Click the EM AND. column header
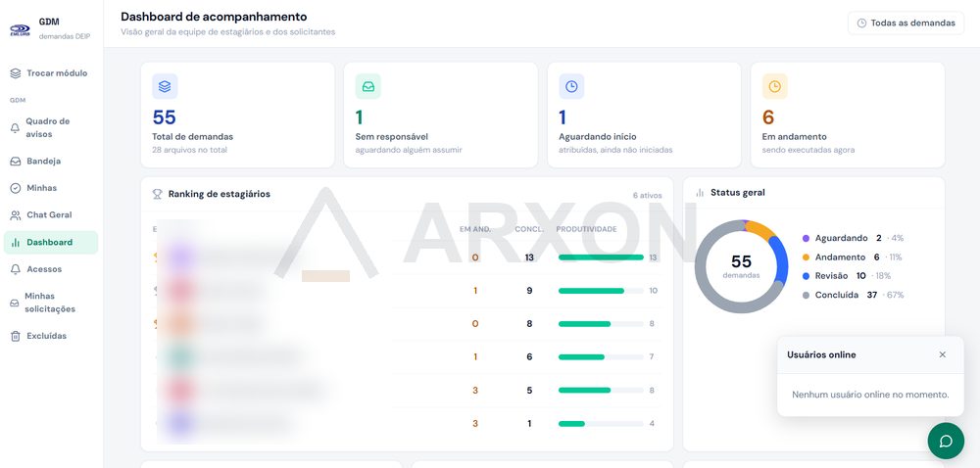 [x=475, y=229]
